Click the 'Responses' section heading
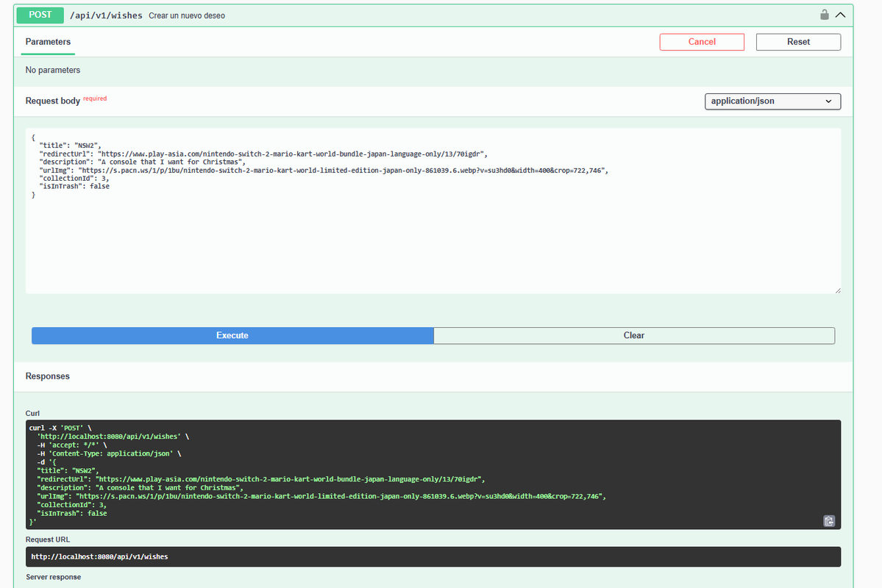The width and height of the screenshot is (882, 588). click(47, 376)
